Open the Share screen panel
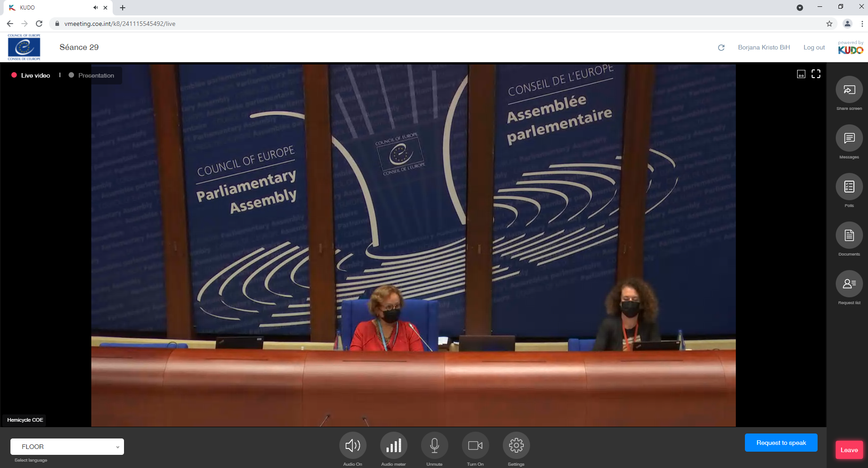Viewport: 868px width, 468px height. click(849, 90)
